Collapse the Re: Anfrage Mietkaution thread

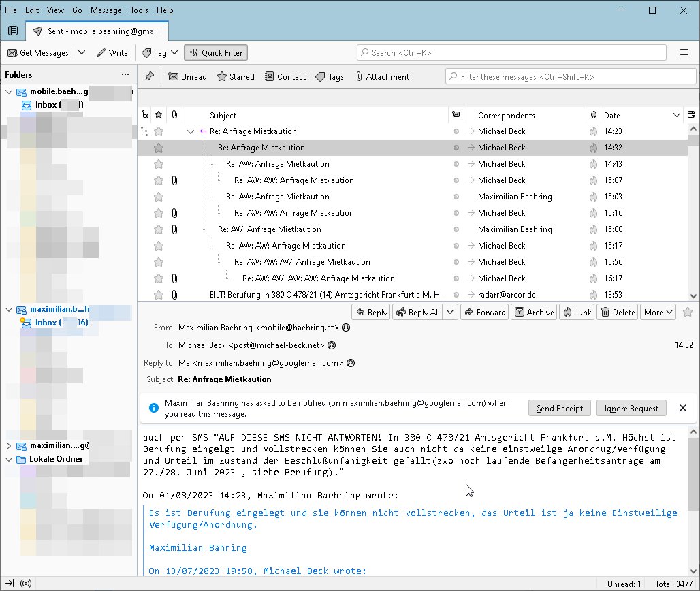point(191,131)
